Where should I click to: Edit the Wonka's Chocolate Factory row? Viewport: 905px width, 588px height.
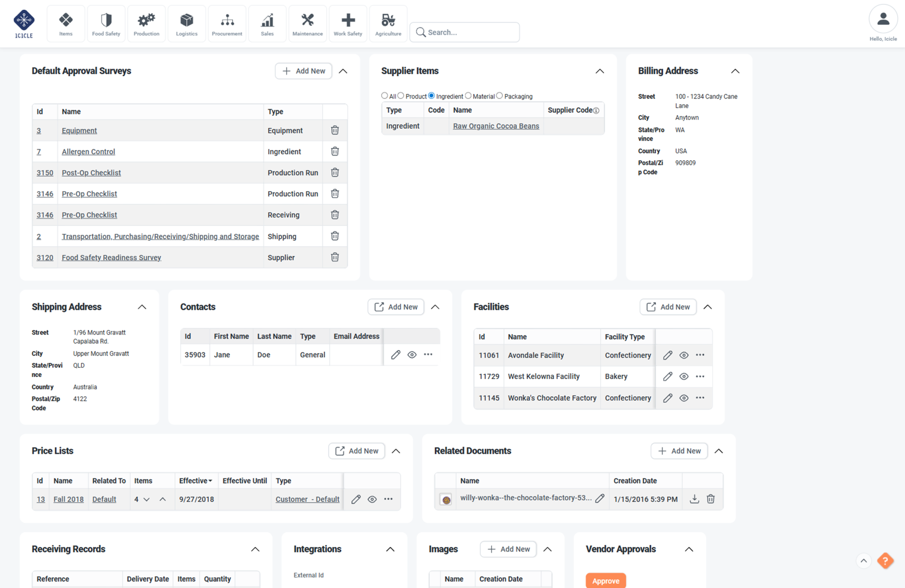click(668, 398)
